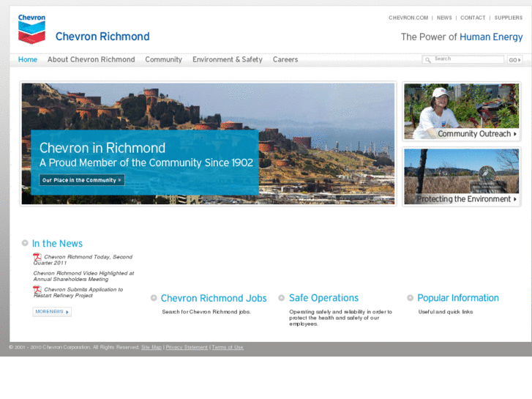Click arrow on Community Outreach label

point(515,134)
